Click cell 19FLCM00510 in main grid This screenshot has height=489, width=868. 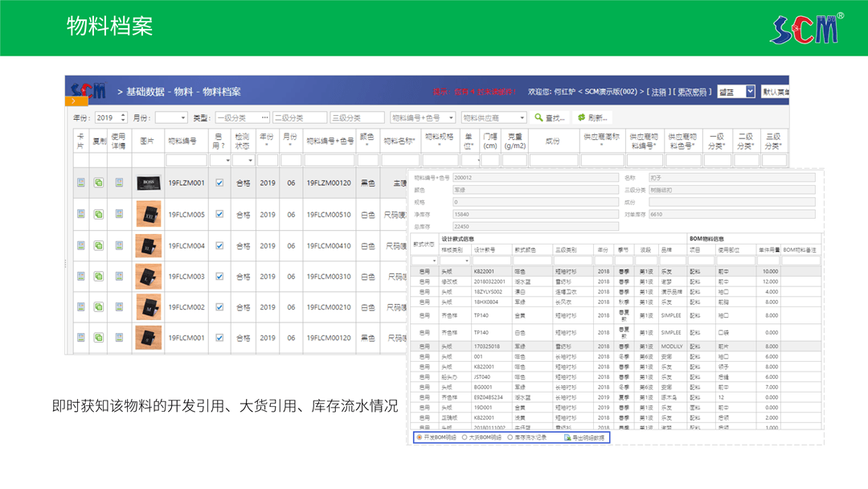[x=329, y=214]
